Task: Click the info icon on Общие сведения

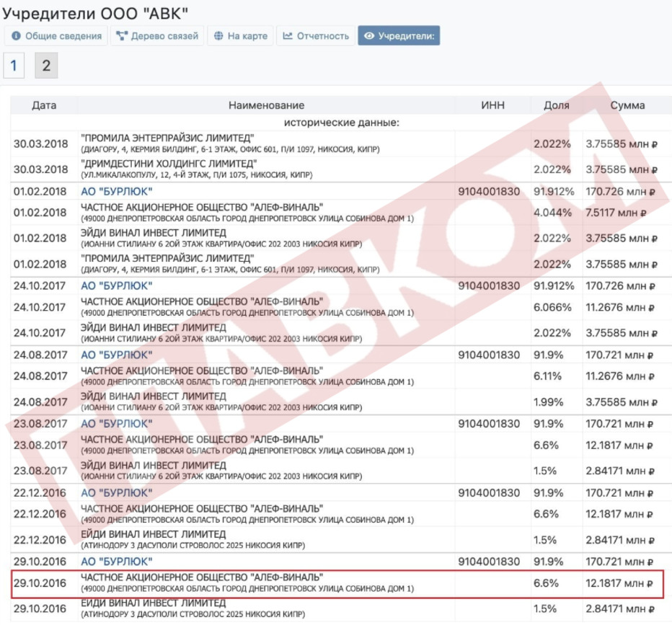Action: pyautogui.click(x=16, y=36)
